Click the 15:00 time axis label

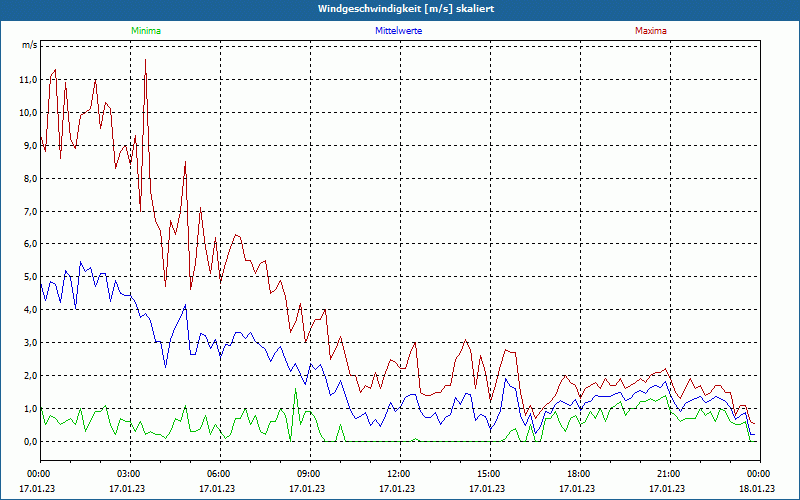[489, 473]
